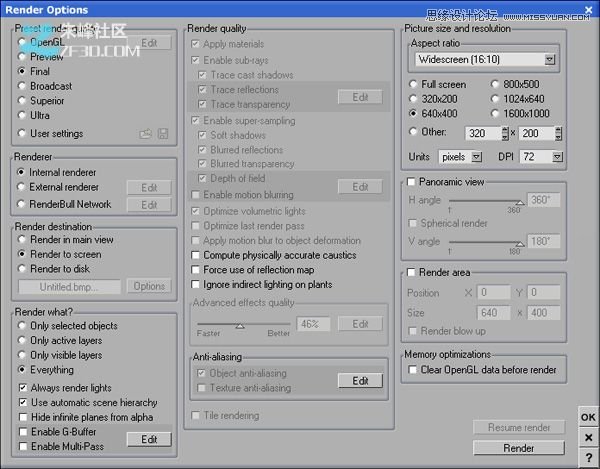Click the Render button

519,448
